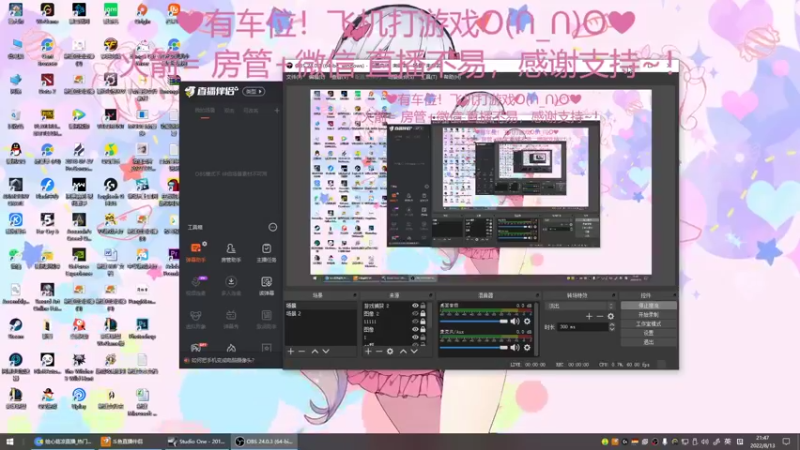Click the 设置 button in controls
800x450 pixels.
648,333
